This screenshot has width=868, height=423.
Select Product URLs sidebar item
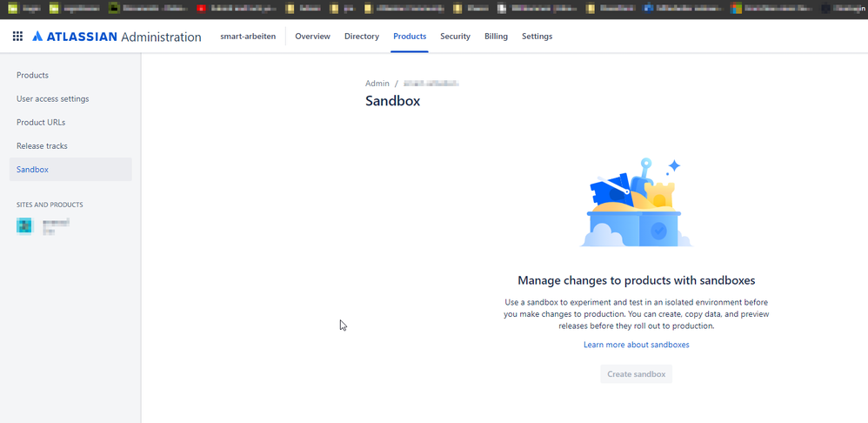click(x=70, y=123)
